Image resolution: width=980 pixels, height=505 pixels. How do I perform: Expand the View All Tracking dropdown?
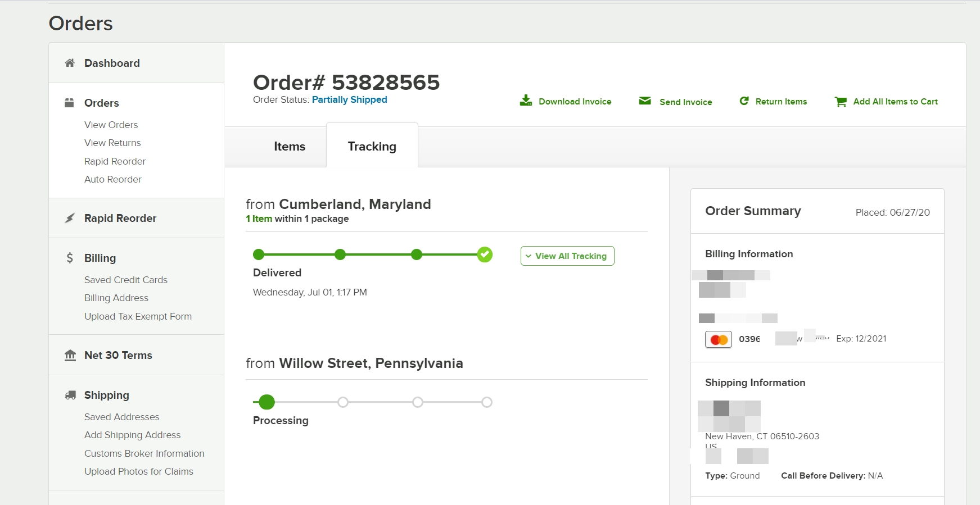tap(567, 256)
